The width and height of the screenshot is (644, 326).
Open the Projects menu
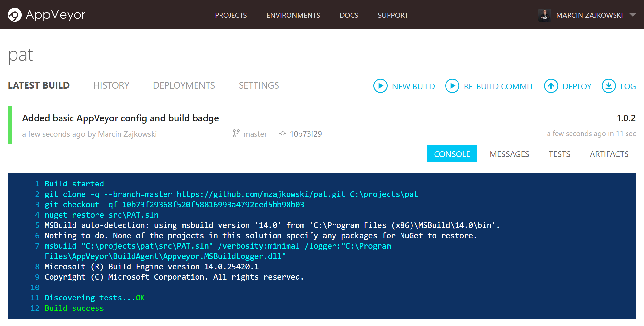pyautogui.click(x=231, y=15)
